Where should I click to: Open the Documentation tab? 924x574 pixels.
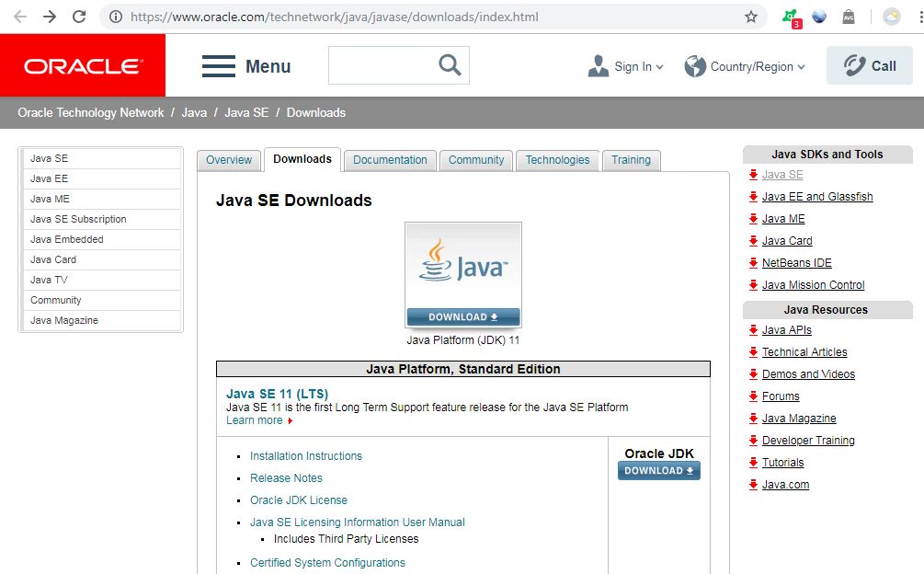point(390,160)
